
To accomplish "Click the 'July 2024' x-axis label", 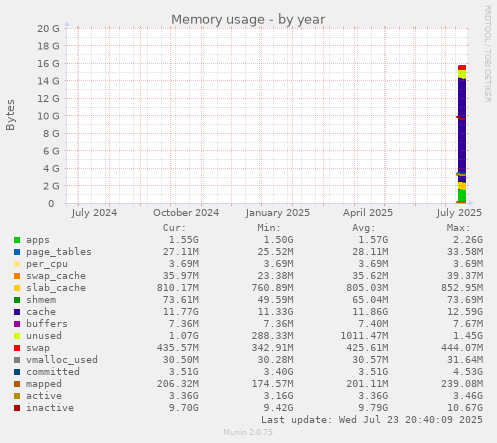I will pyautogui.click(x=94, y=213).
